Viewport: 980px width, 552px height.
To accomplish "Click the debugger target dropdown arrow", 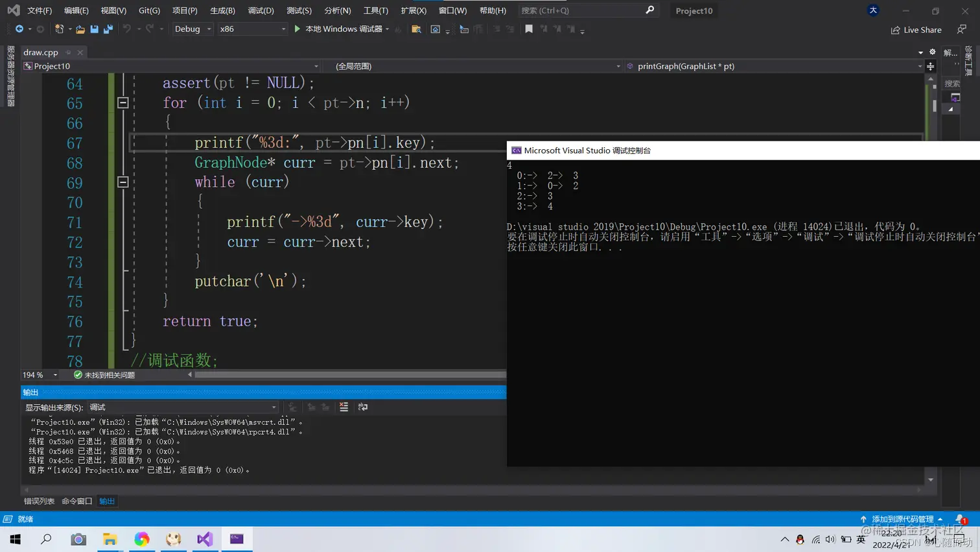I will point(388,29).
